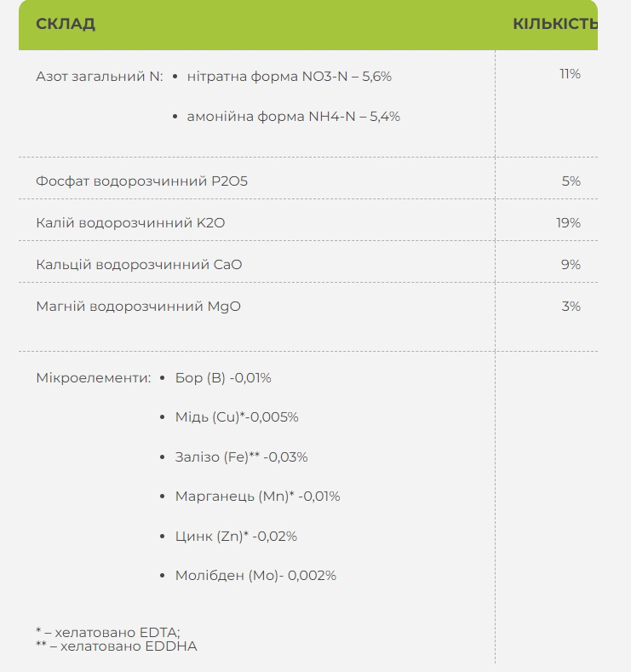Click the Залізо (Fe) list item

click(241, 457)
